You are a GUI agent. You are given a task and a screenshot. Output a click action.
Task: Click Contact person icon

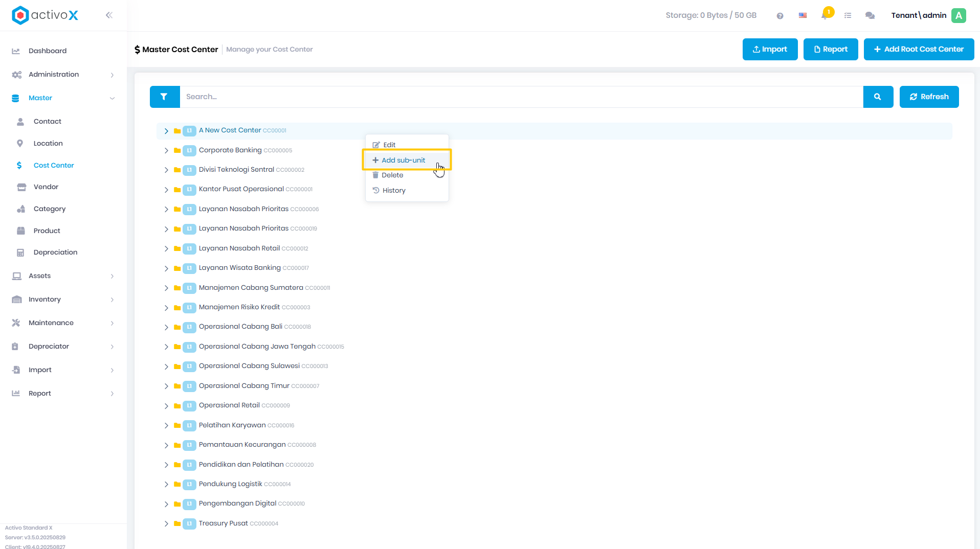point(20,122)
